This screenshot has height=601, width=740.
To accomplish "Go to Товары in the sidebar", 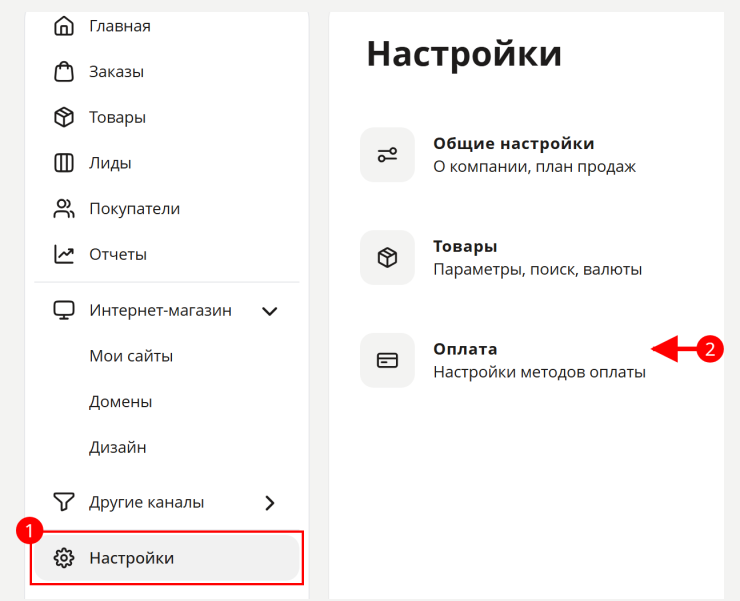I will point(118,118).
